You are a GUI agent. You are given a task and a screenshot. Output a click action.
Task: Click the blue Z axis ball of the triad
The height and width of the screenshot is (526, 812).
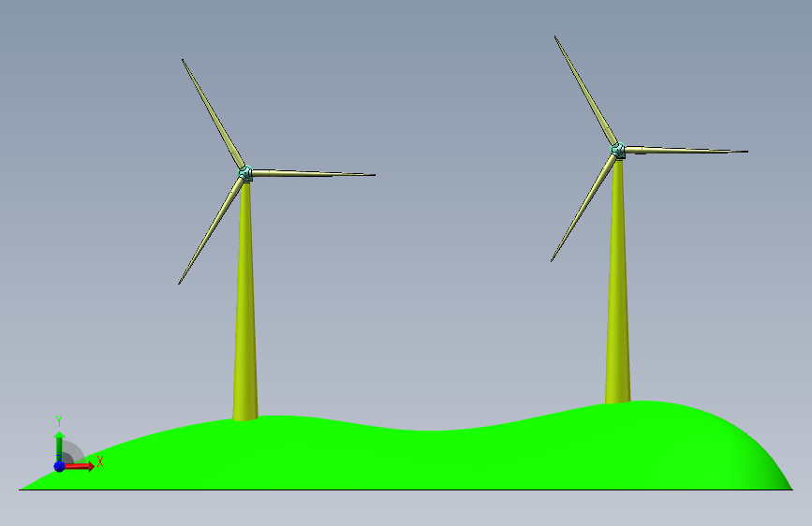60,466
